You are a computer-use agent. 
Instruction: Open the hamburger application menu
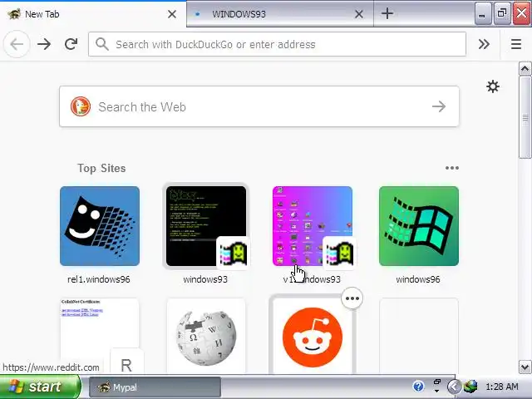[516, 44]
